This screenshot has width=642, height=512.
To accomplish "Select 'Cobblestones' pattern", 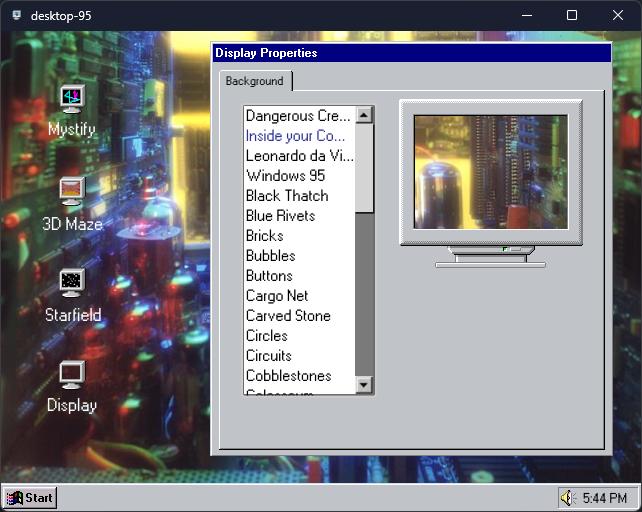I will (x=299, y=376).
